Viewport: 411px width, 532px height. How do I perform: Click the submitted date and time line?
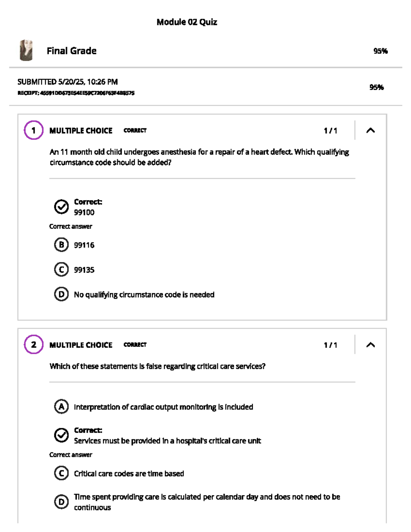tap(67, 82)
